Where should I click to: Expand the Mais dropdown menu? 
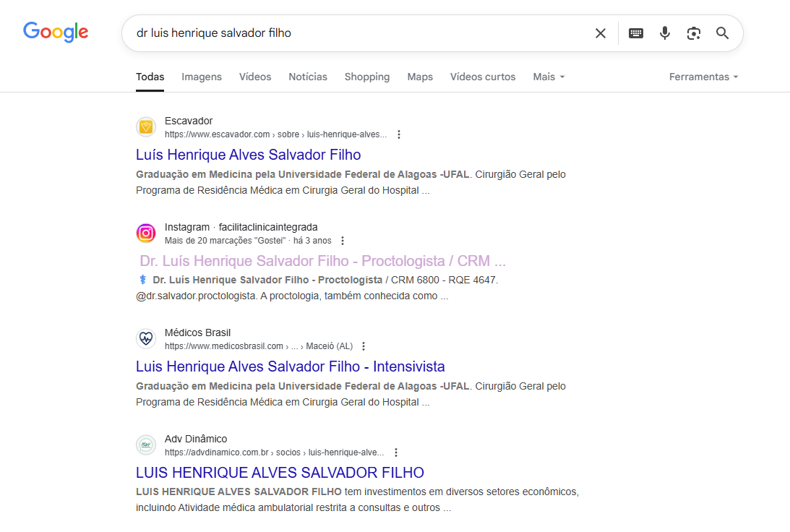[549, 77]
